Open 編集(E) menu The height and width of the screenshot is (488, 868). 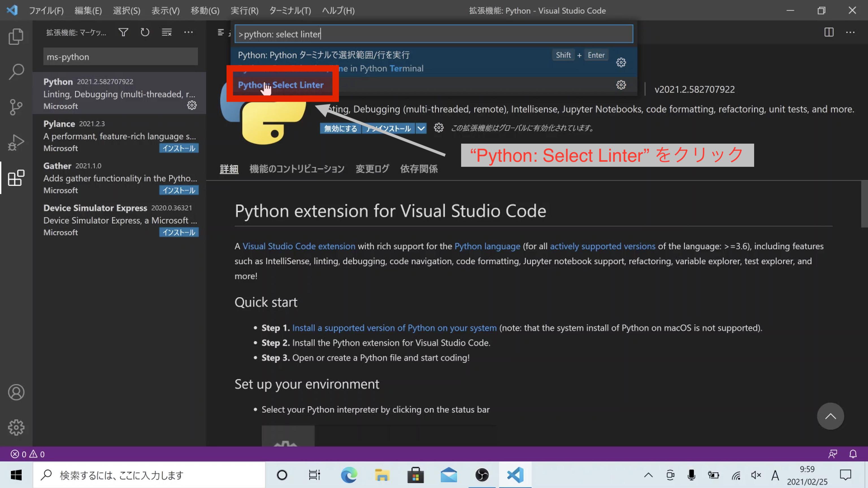pos(88,10)
